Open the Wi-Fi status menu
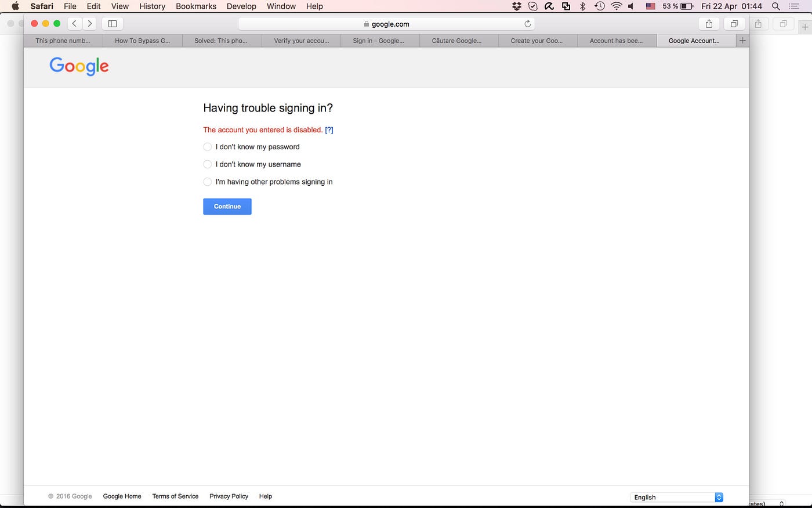Viewport: 812px width, 508px height. click(617, 6)
